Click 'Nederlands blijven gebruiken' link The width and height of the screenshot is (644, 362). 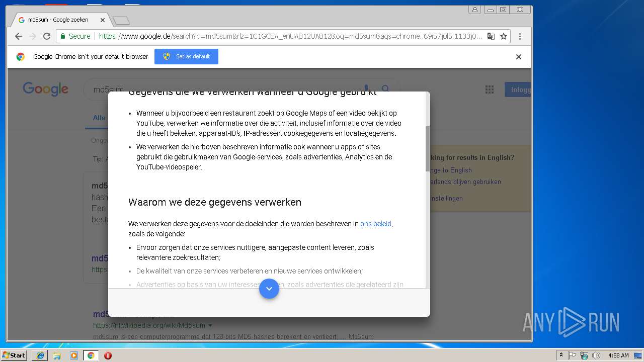pyautogui.click(x=465, y=182)
